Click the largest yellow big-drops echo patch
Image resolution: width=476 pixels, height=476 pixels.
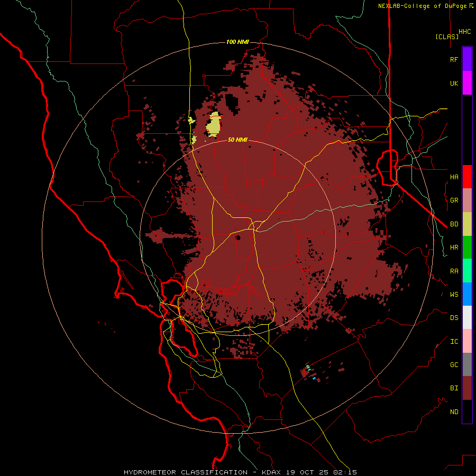pos(214,124)
